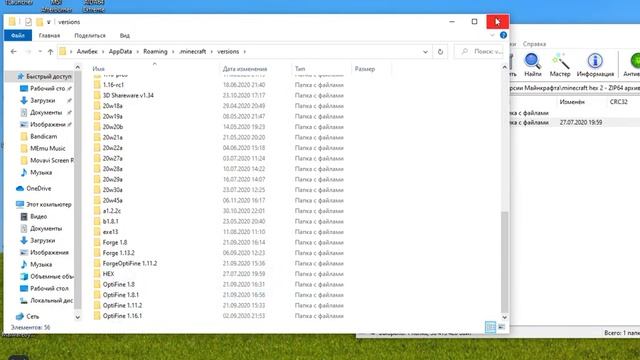Select .minecraft breadcrumb in address bar

[193, 51]
